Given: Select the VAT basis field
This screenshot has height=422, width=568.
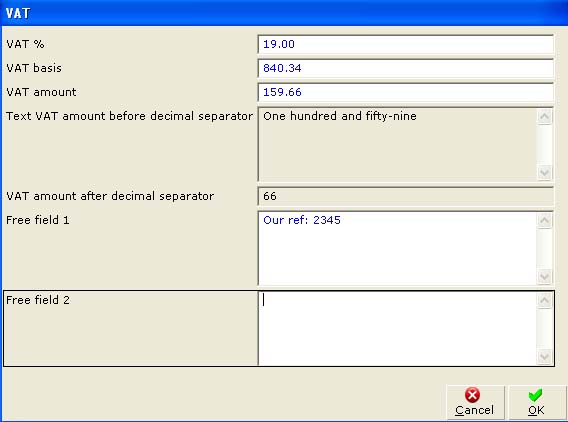Looking at the screenshot, I should pos(406,68).
